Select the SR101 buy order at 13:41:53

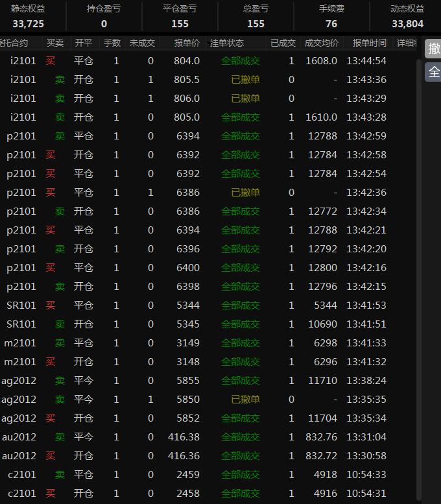point(195,306)
